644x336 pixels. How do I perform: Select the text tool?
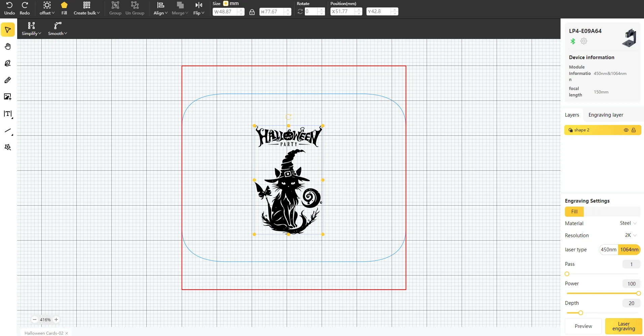click(x=8, y=114)
